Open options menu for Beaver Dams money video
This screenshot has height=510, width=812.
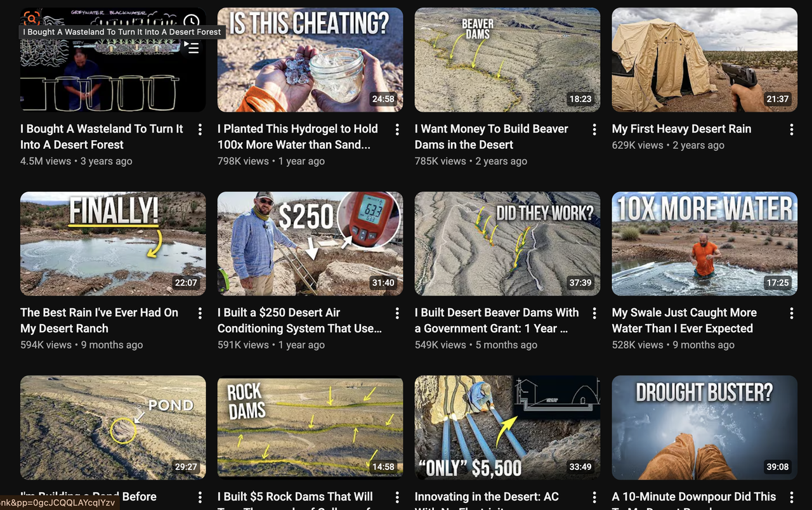coord(594,129)
